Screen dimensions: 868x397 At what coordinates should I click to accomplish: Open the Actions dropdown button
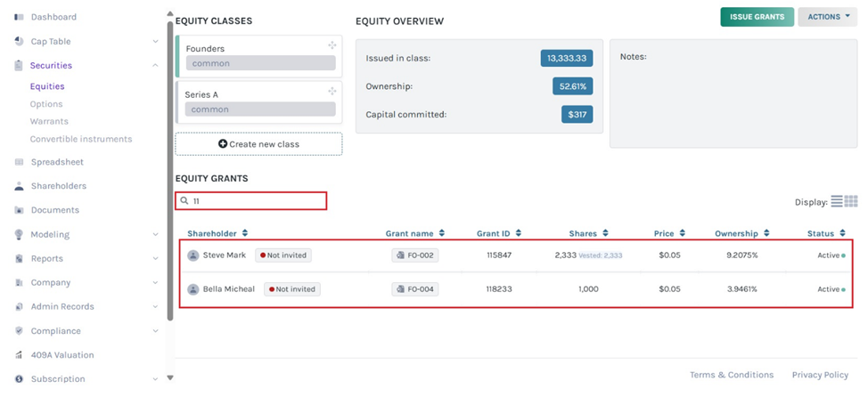[x=828, y=17]
